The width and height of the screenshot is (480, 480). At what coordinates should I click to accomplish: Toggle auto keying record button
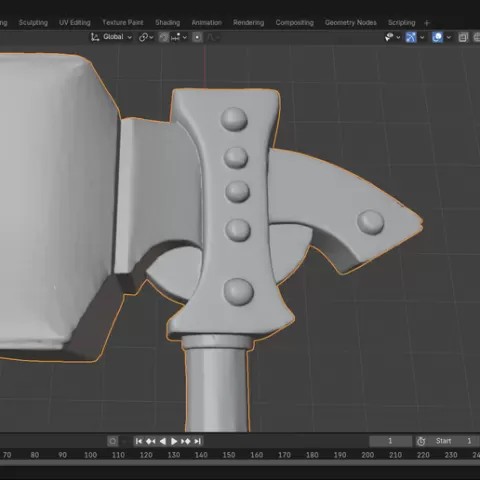(113, 441)
